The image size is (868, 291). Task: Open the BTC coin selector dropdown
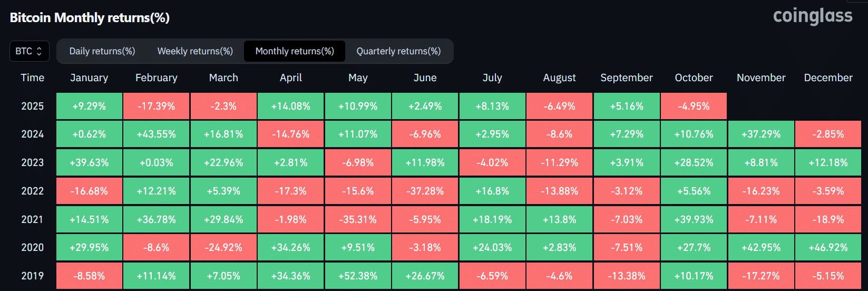point(29,51)
